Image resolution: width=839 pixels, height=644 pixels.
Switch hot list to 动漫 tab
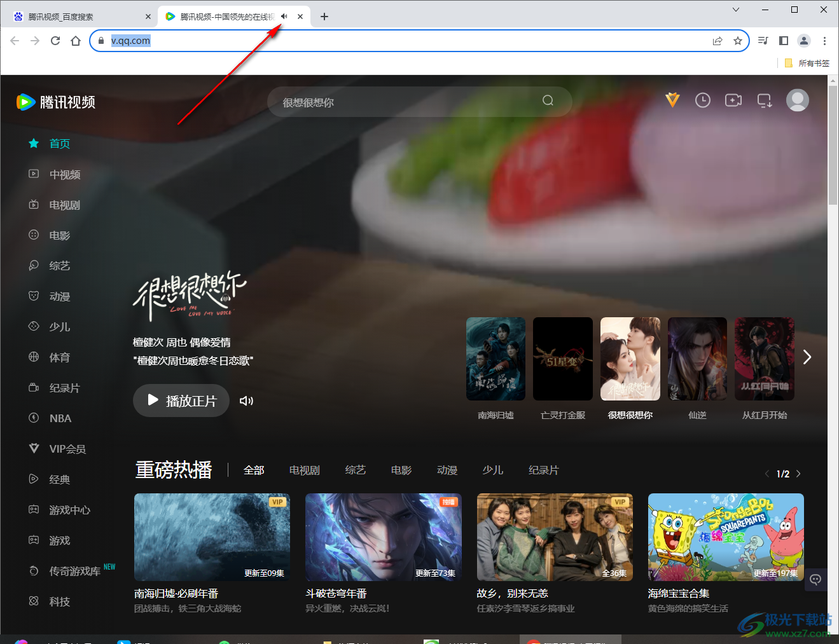(447, 470)
